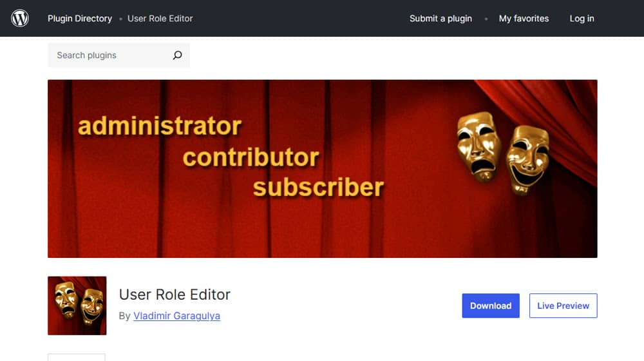This screenshot has width=644, height=361.
Task: Click the plugin icon with golden masks
Action: coord(77,306)
